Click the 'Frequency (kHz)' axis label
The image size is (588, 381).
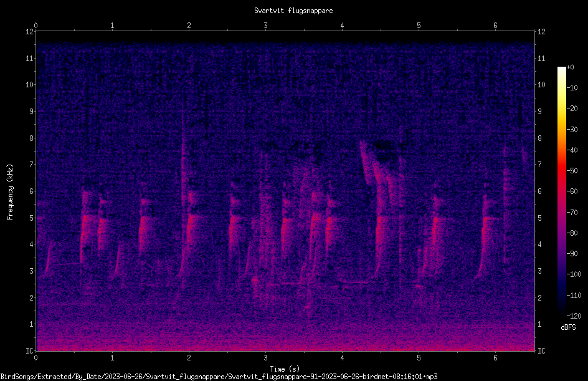tap(10, 192)
